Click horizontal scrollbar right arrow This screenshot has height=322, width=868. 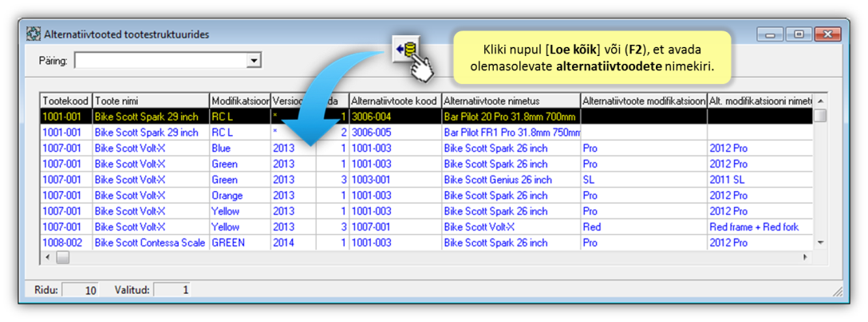click(x=806, y=258)
